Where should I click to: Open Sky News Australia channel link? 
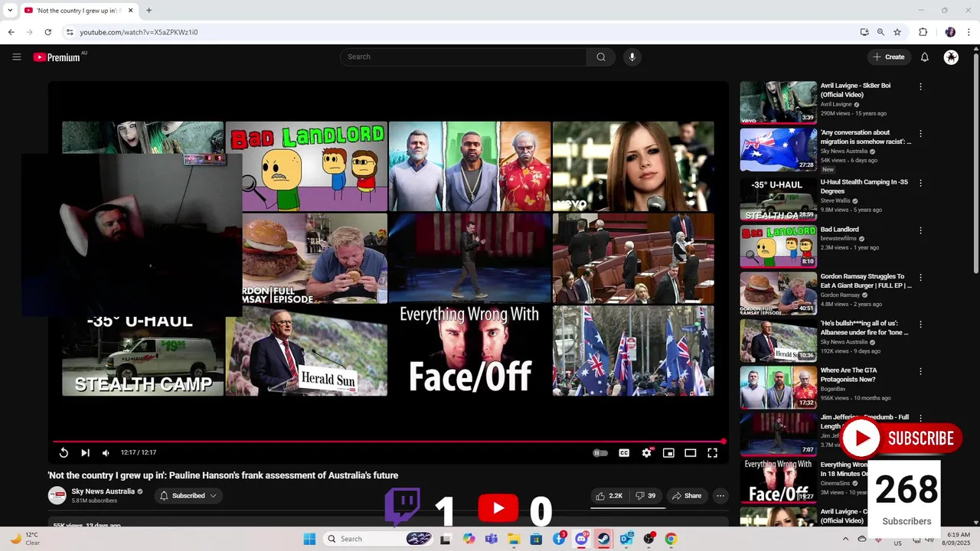tap(103, 491)
